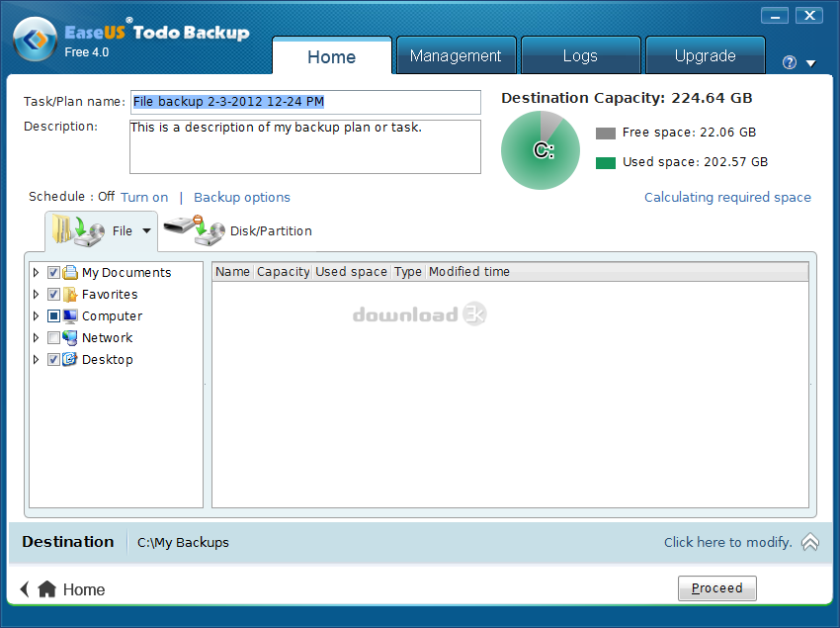
Task: Enable the Network checkbox
Action: click(53, 338)
